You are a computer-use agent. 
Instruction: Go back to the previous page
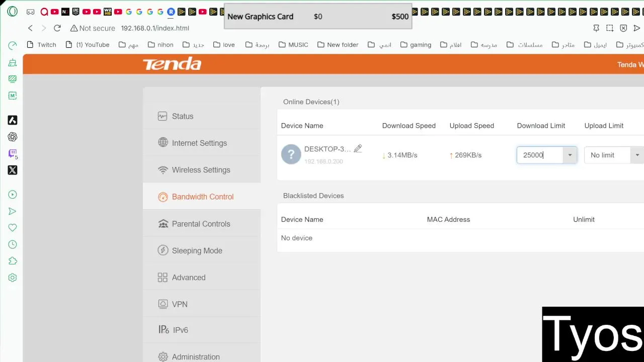click(x=30, y=28)
